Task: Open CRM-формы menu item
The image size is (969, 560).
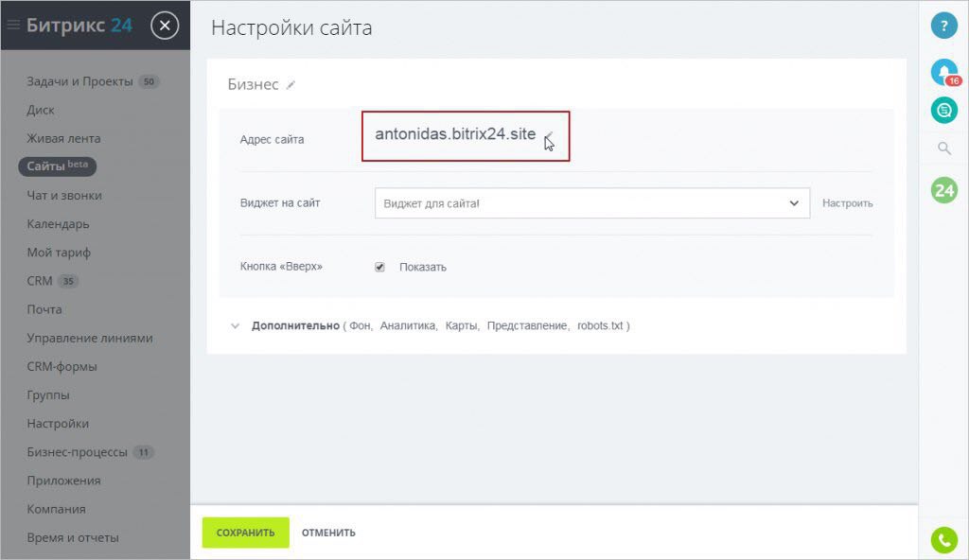Action: tap(62, 366)
